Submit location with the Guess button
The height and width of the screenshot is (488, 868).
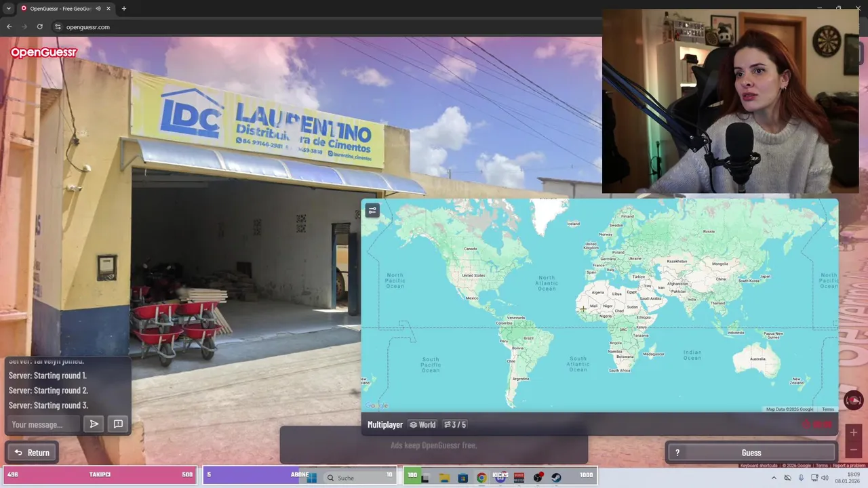click(x=751, y=453)
